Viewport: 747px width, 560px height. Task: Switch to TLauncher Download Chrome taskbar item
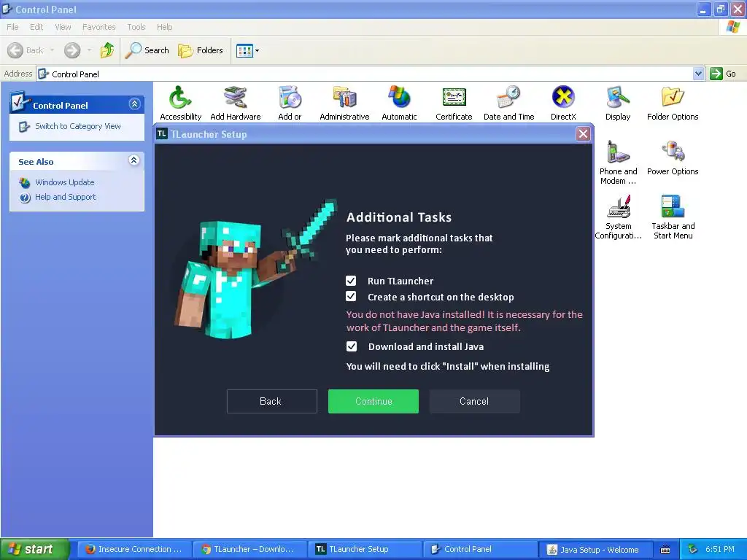[x=249, y=549]
